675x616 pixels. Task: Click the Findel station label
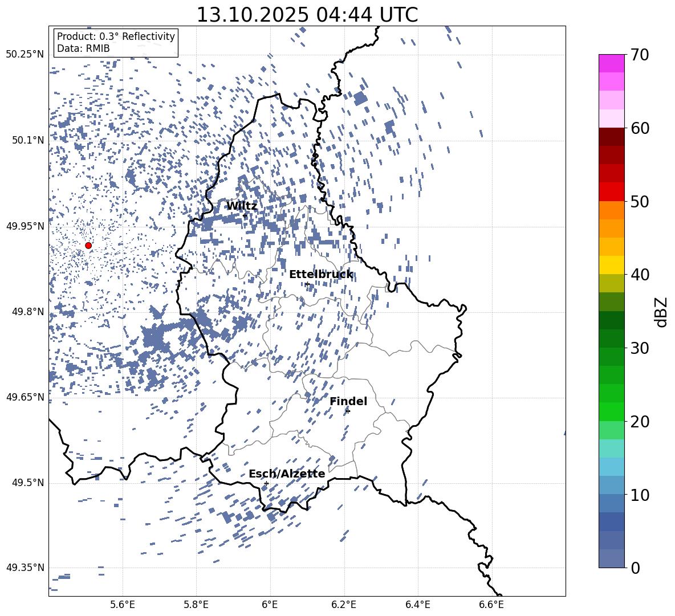(x=348, y=402)
